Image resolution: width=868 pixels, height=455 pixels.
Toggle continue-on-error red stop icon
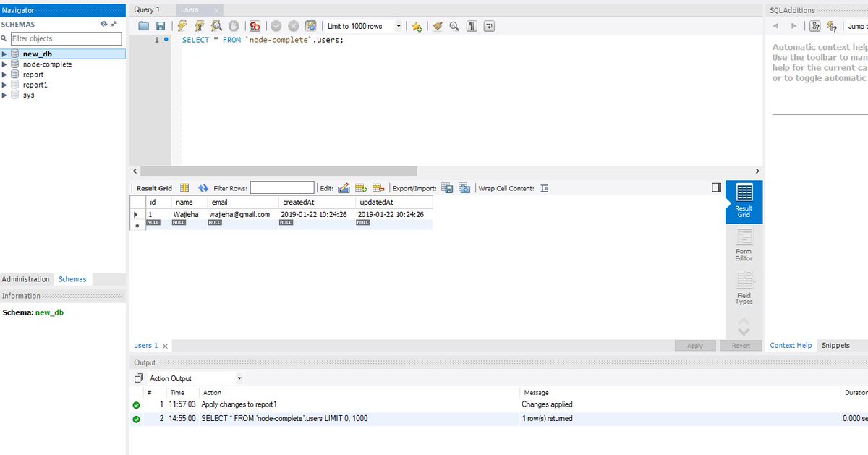255,26
